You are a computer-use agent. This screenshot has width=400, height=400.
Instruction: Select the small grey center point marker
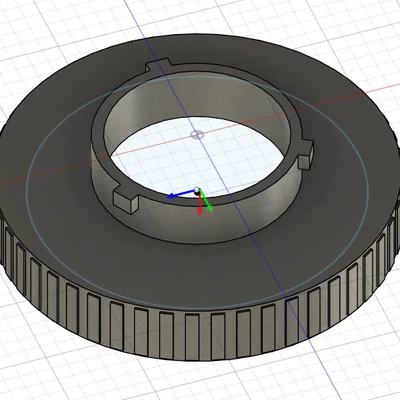(x=197, y=135)
